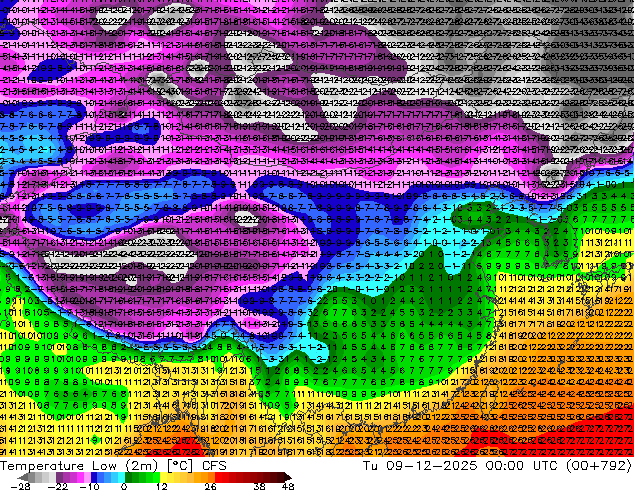Click the '38' legend label
The width and height of the screenshot is (634, 490).
[260, 486]
